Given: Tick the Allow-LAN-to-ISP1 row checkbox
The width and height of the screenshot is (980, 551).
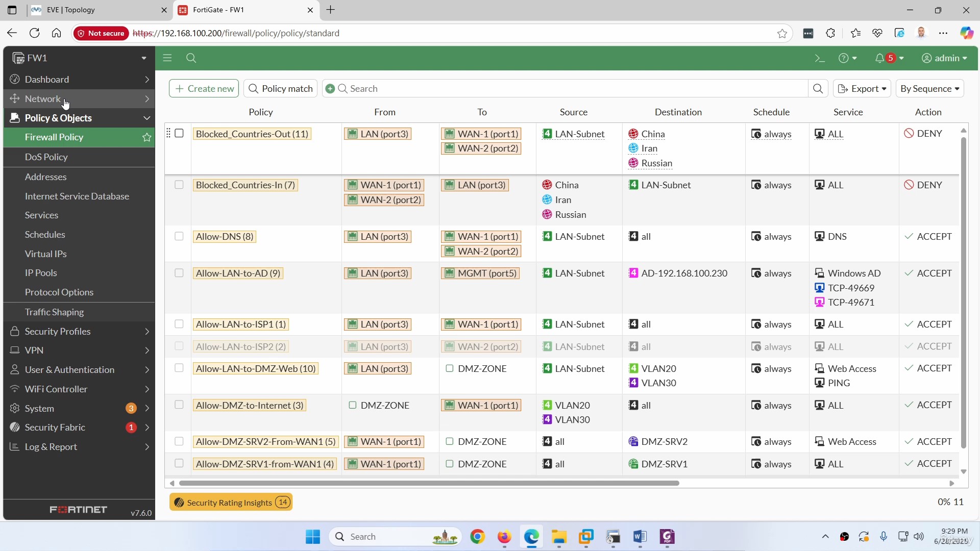Looking at the screenshot, I should pos(179,324).
